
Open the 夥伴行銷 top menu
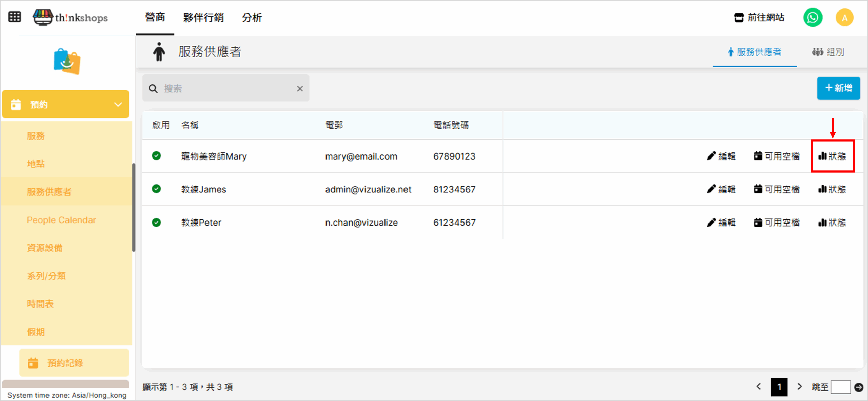pos(203,18)
